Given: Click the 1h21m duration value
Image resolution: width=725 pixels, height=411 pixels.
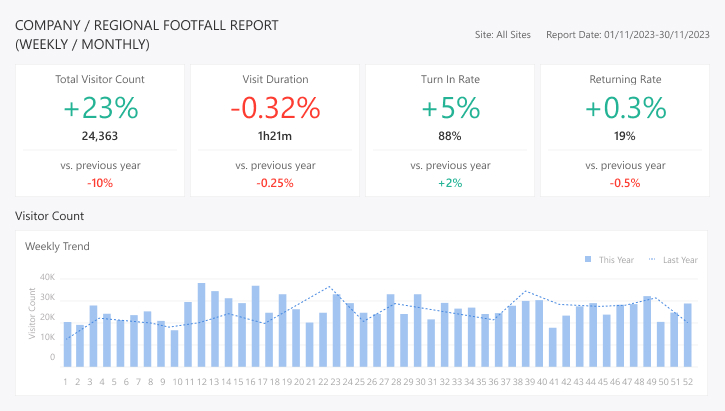Looking at the screenshot, I should click(x=275, y=136).
